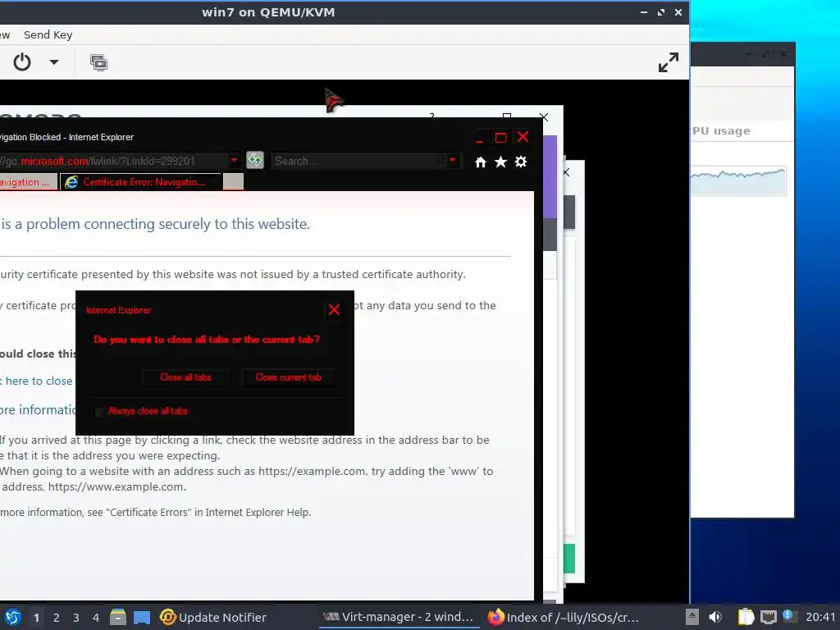
Task: Click the refresh button beside address bar
Action: 255,160
